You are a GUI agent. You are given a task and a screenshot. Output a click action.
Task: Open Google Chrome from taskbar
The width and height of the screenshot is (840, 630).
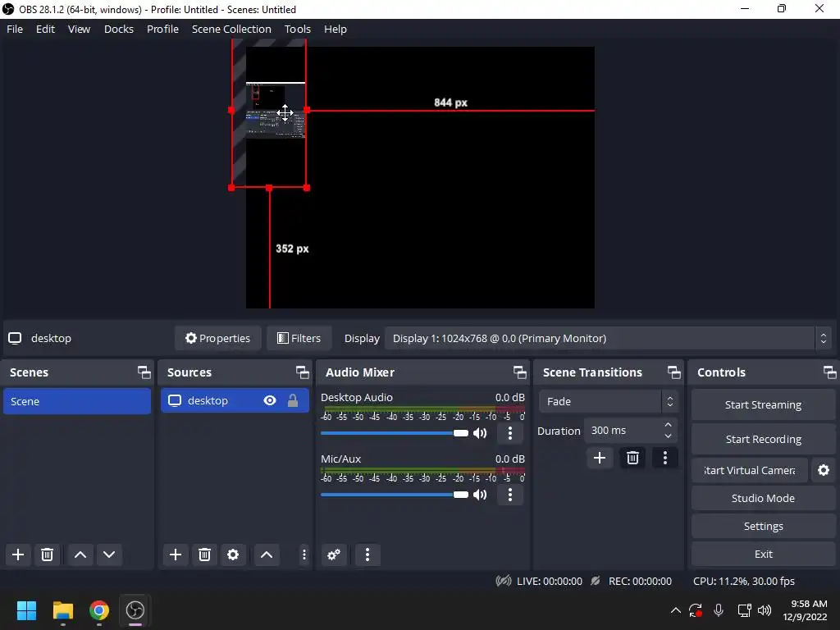(x=99, y=610)
